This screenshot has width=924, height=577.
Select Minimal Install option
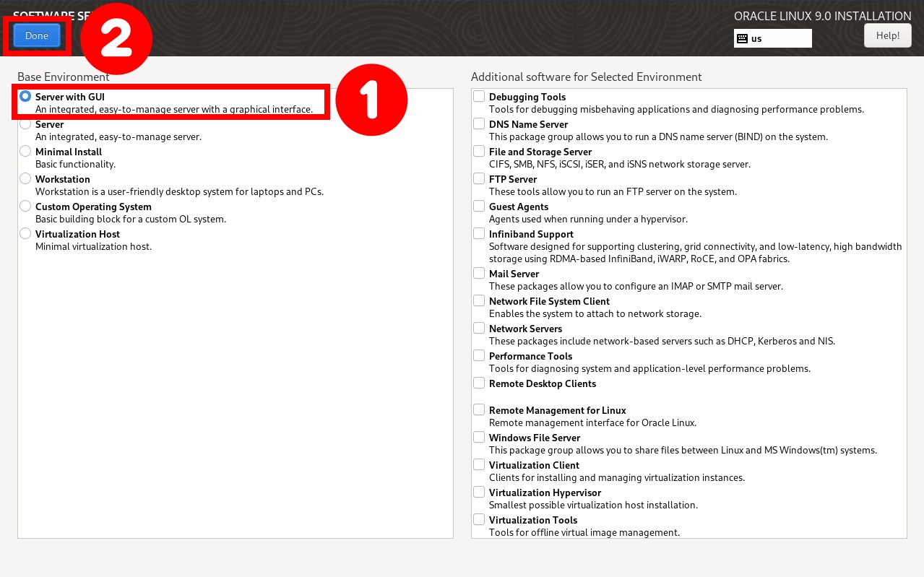[x=26, y=152]
